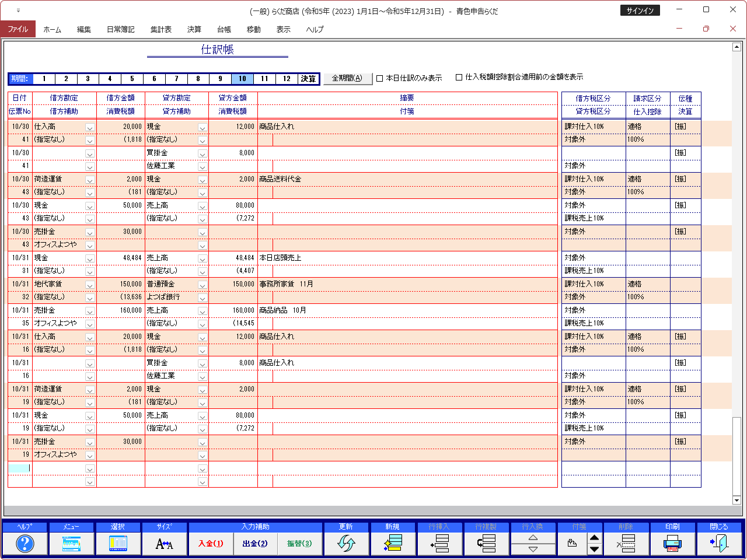
Task: Minimize the inner document window
Action: tap(679, 29)
